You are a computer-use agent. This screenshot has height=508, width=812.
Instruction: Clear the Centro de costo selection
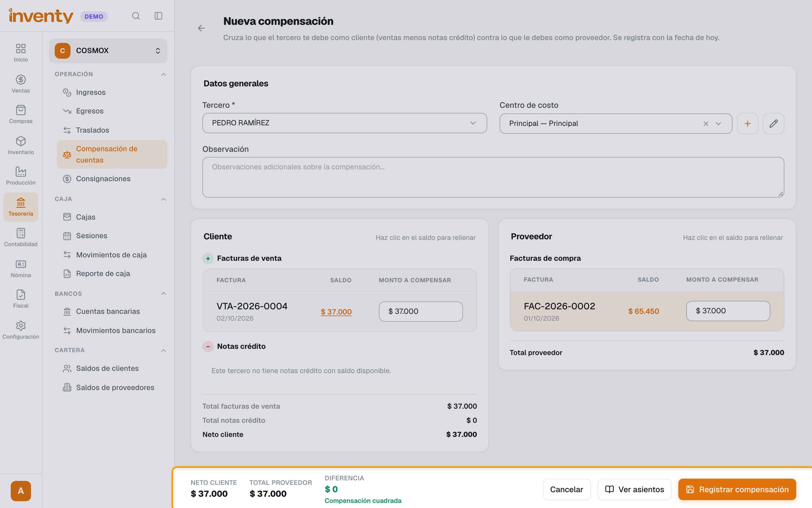pyautogui.click(x=706, y=124)
